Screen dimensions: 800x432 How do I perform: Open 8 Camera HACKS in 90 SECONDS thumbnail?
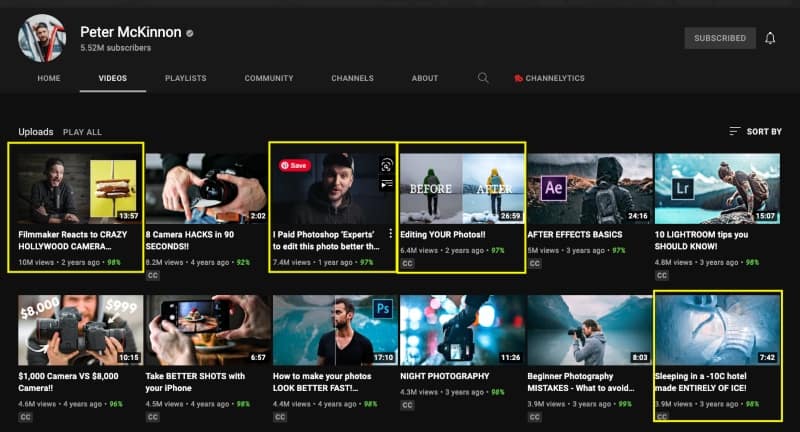click(206, 188)
